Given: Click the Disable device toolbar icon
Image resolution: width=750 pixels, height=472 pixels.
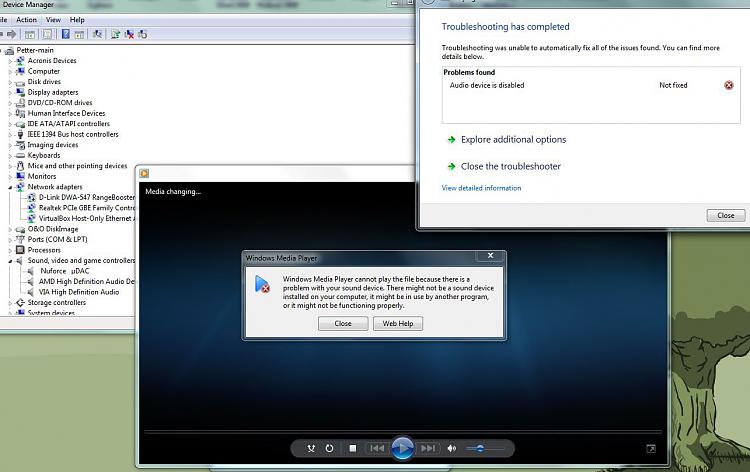Looking at the screenshot, I should 143,34.
